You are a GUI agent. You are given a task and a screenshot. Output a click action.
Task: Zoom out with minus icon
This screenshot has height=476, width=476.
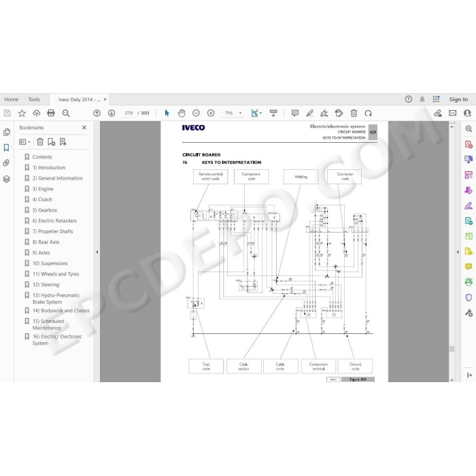coord(196,114)
